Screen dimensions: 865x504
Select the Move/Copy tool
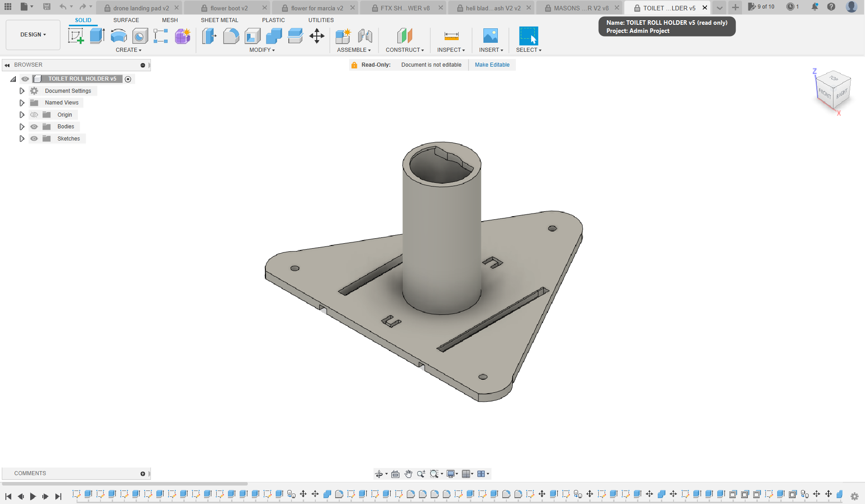point(317,36)
